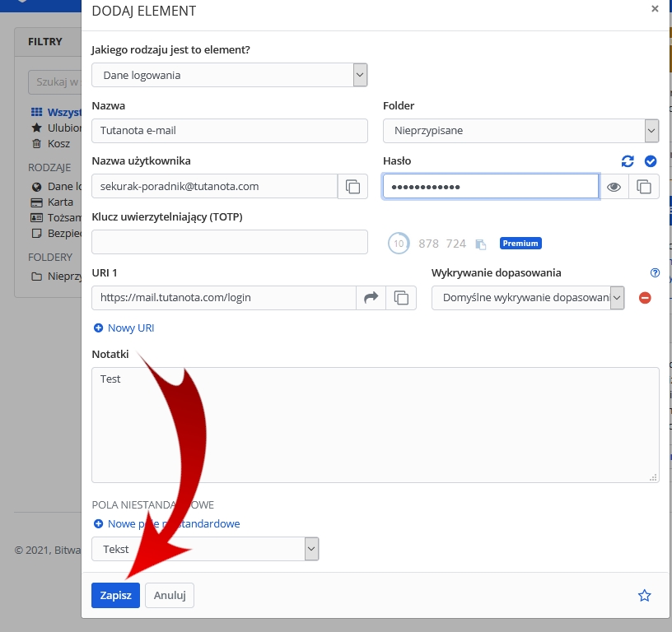Select Kosz in the filters sidebar
The height and width of the screenshot is (632, 672).
coord(59,143)
